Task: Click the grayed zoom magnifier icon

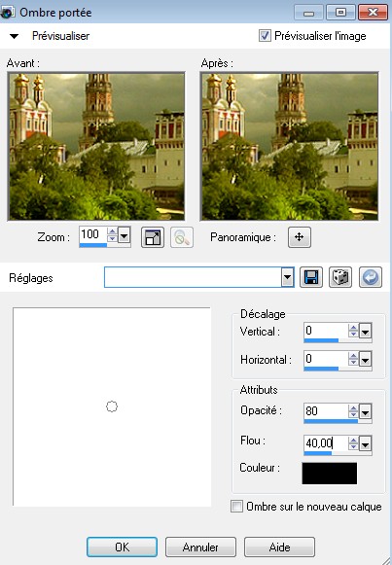Action: [182, 237]
